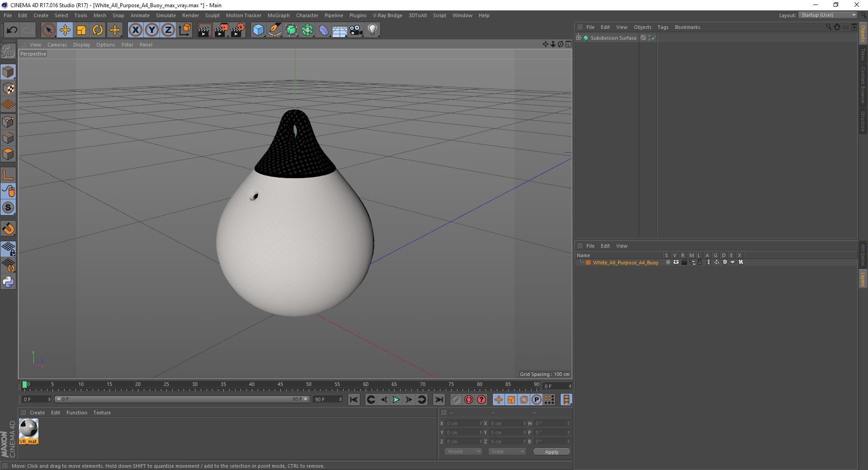Switch to Texture mode in left palette
The width and height of the screenshot is (868, 470).
(x=8, y=89)
